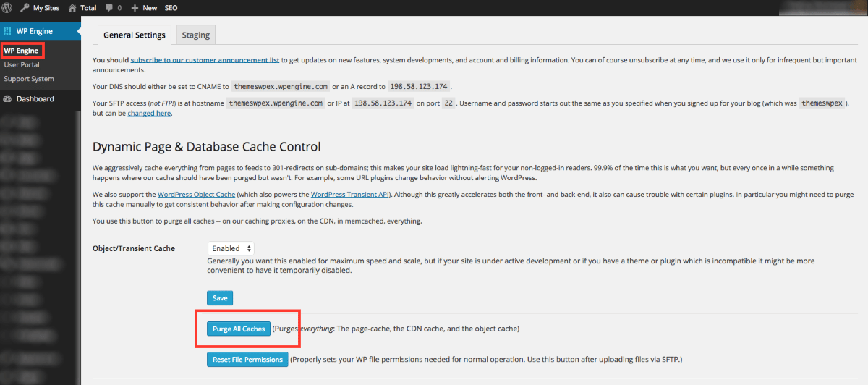Open User Portal in the sidebar

[22, 64]
